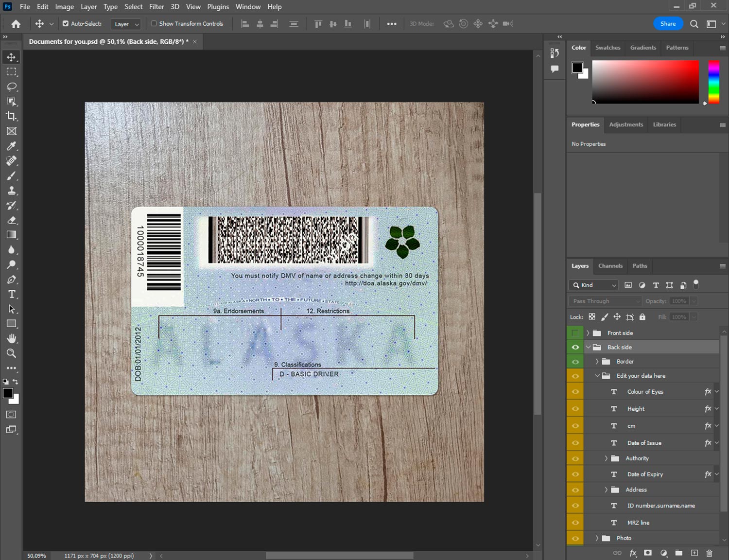The width and height of the screenshot is (729, 560).
Task: Click the hue spectrum slider strip
Action: point(713,82)
